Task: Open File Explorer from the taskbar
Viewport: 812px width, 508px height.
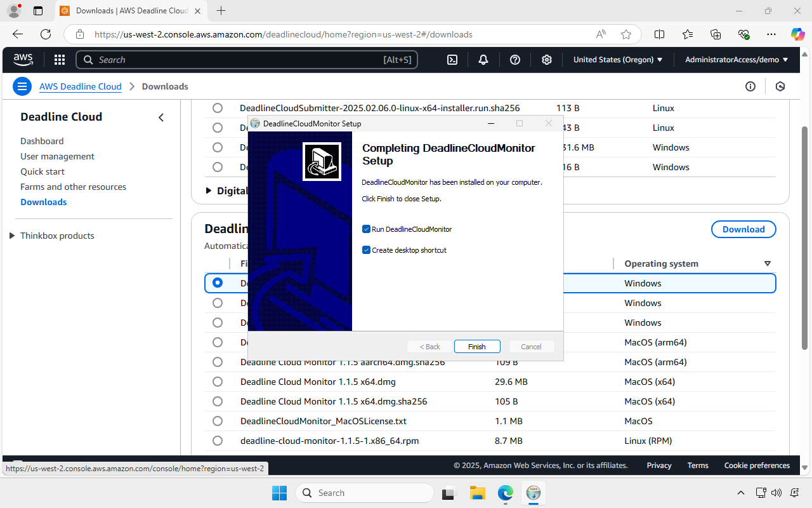Action: click(x=477, y=493)
